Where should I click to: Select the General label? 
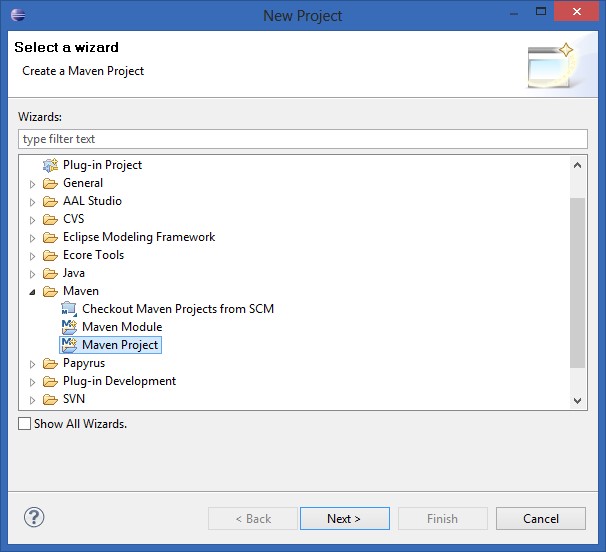point(83,183)
